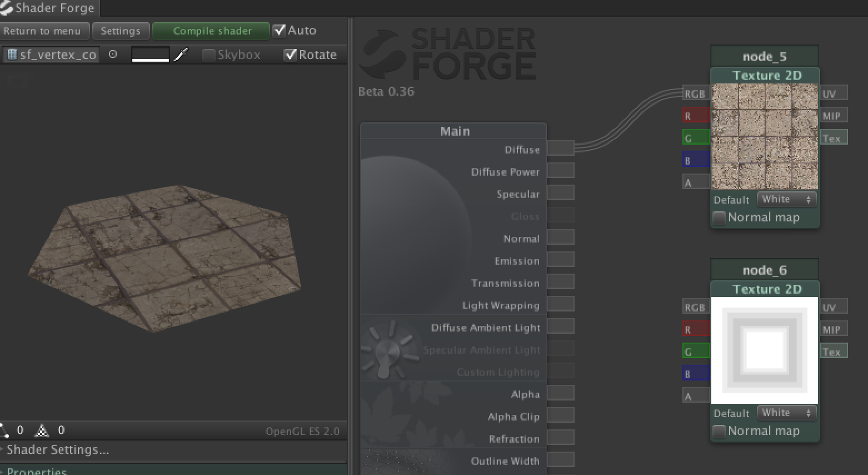Toggle the Rotate checkbox
The image size is (868, 475).
click(290, 55)
